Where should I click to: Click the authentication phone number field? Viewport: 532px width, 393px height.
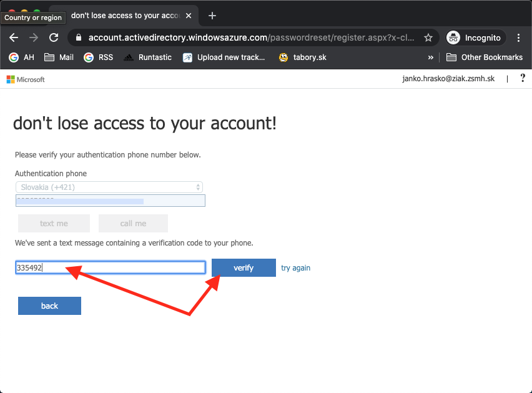(x=111, y=201)
